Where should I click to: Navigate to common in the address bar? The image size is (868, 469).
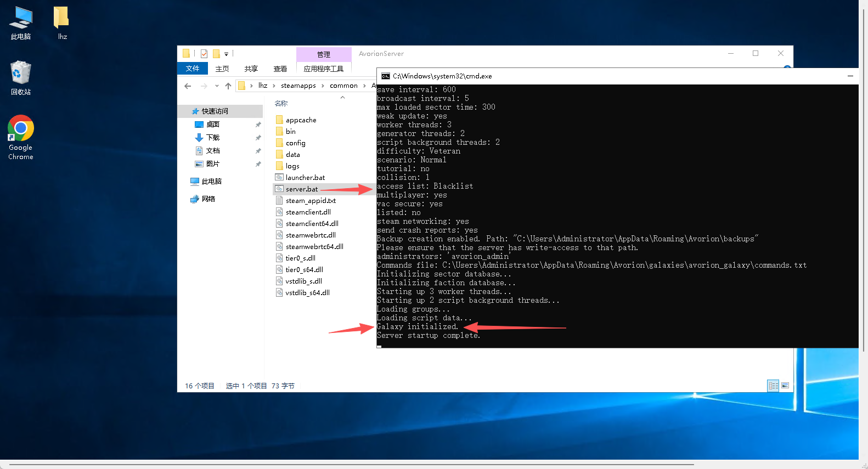tap(343, 86)
